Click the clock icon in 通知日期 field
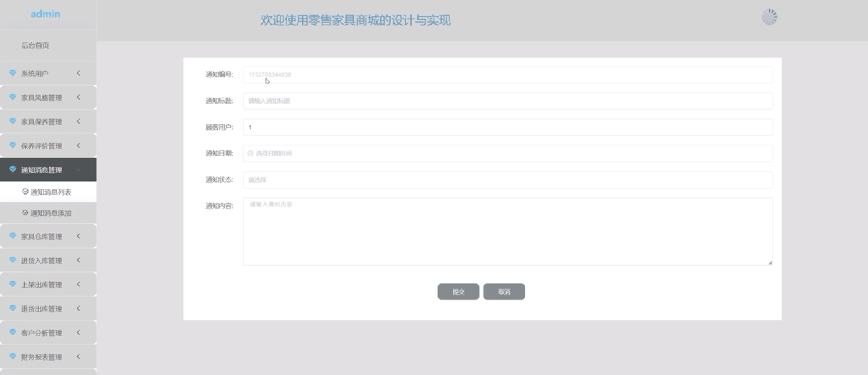868x375 pixels. coord(250,154)
